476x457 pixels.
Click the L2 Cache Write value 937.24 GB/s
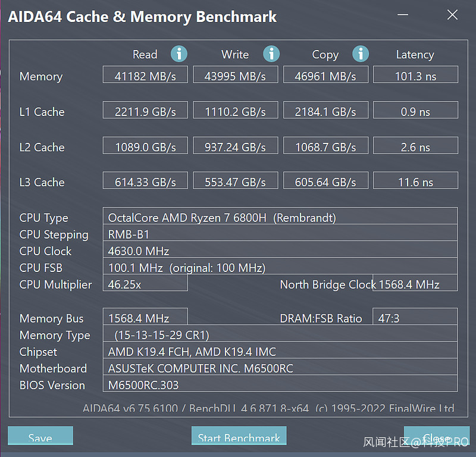pyautogui.click(x=235, y=146)
